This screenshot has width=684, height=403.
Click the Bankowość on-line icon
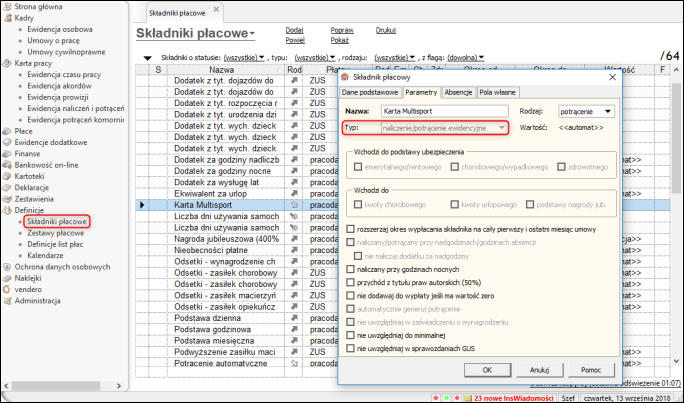point(7,165)
